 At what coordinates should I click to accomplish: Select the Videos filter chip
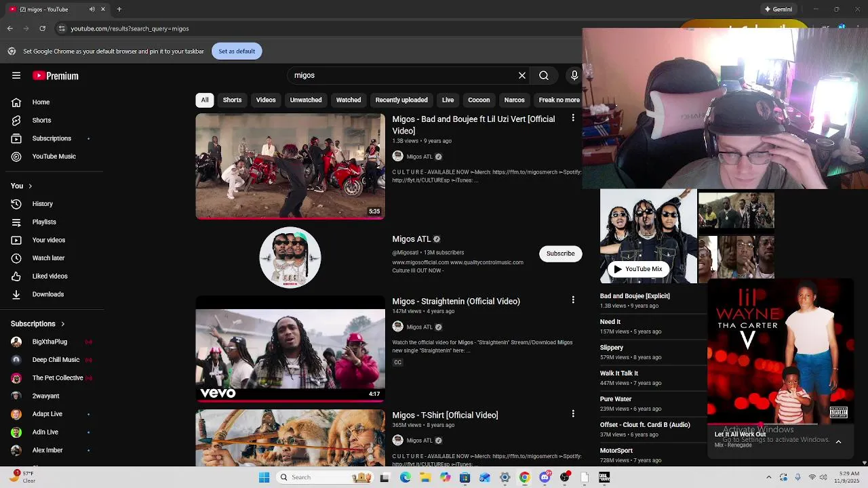pos(266,100)
